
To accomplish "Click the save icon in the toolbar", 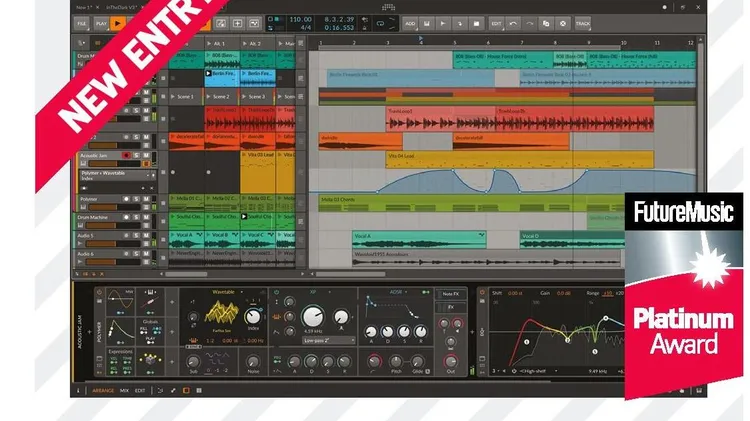I will pos(427,23).
